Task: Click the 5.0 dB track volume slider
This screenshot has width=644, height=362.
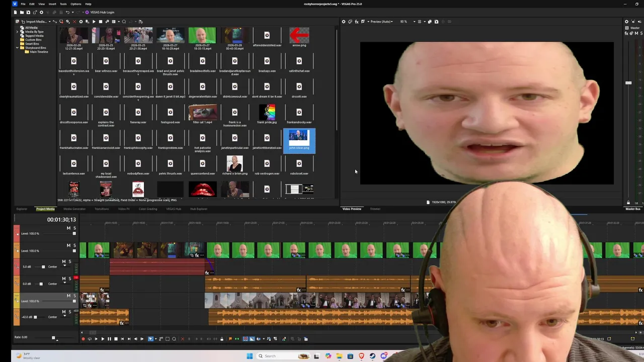Action: tap(43, 267)
